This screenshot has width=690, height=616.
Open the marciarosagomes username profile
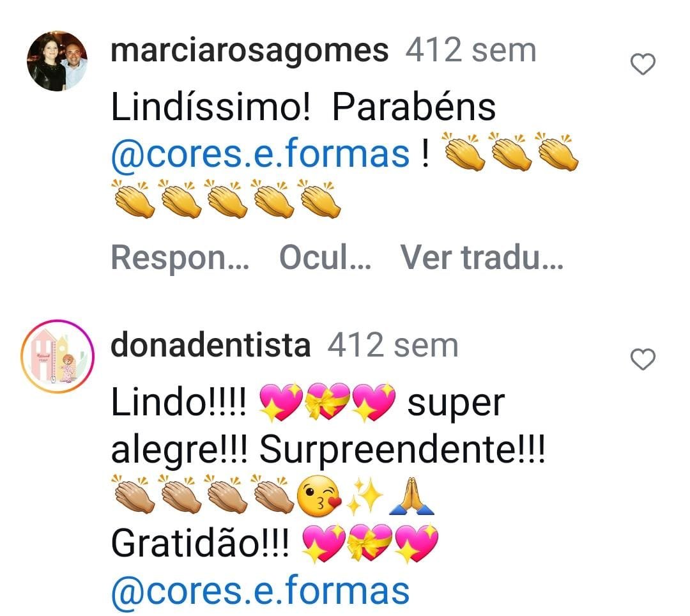[250, 51]
